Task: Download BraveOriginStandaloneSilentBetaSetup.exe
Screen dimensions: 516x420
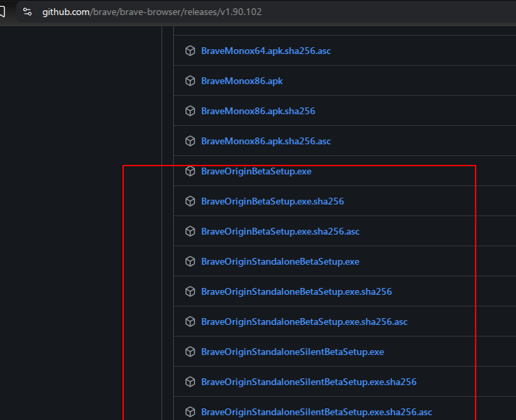Action: (x=292, y=352)
